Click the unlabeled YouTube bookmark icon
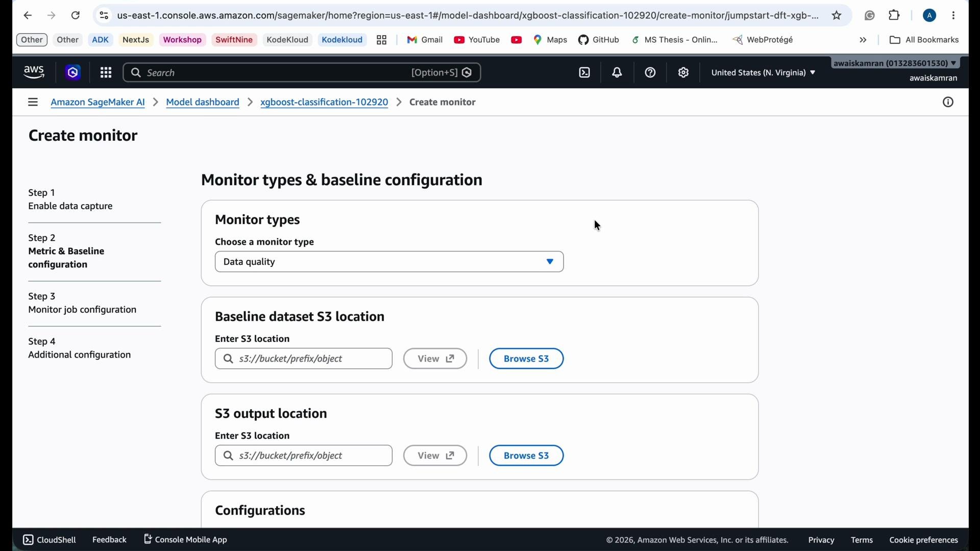The width and height of the screenshot is (980, 551). [x=517, y=40]
